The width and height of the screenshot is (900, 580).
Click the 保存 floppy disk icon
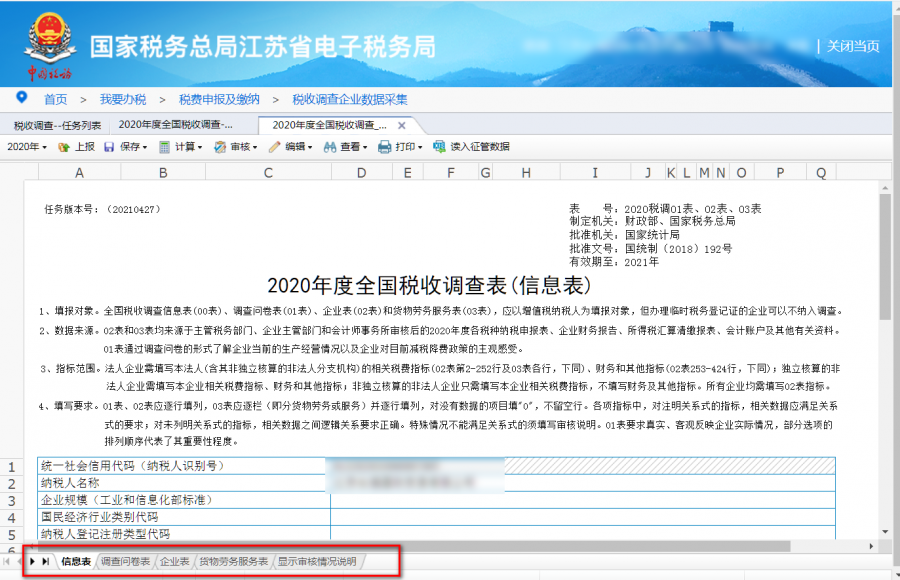109,147
